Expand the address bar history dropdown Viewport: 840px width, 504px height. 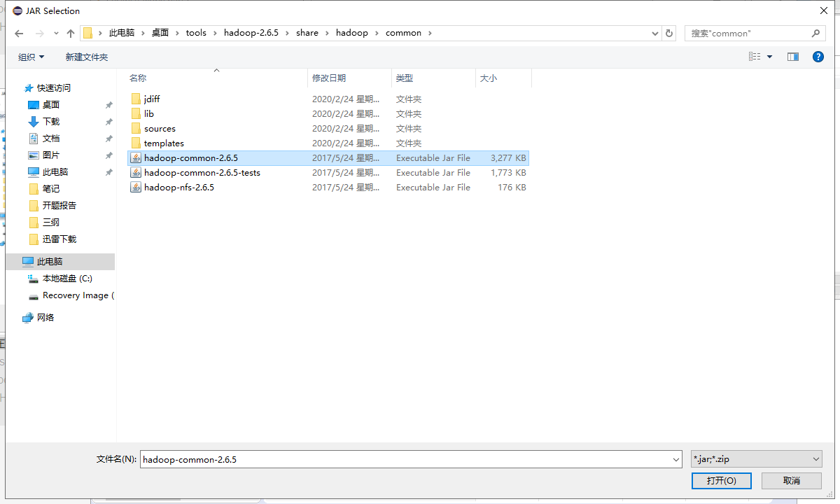(655, 33)
